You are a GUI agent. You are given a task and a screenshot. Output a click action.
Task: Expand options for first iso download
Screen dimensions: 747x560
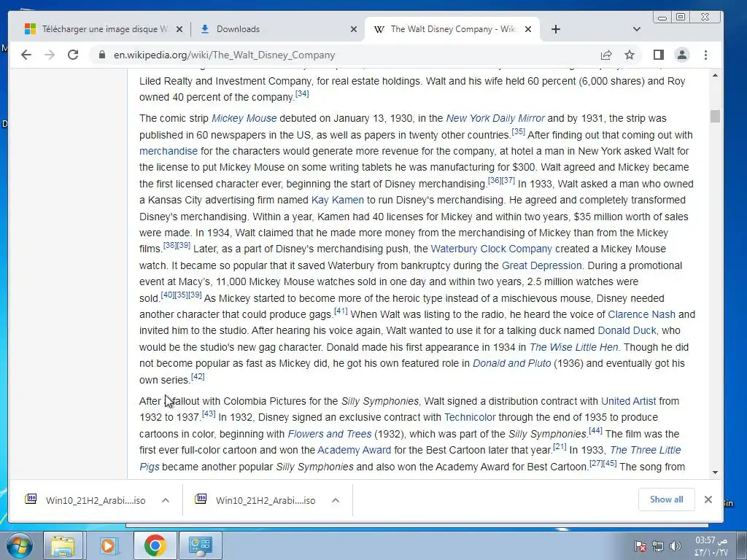coord(166,500)
